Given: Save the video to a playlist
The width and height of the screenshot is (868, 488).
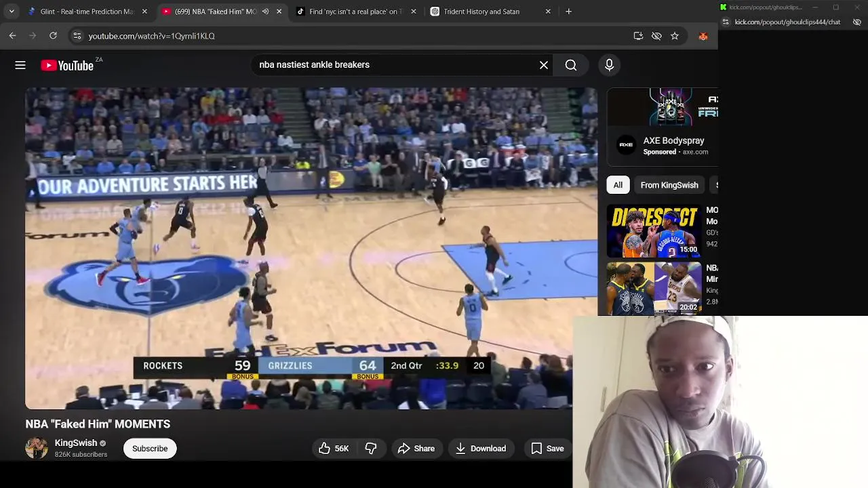Looking at the screenshot, I should click(x=547, y=449).
